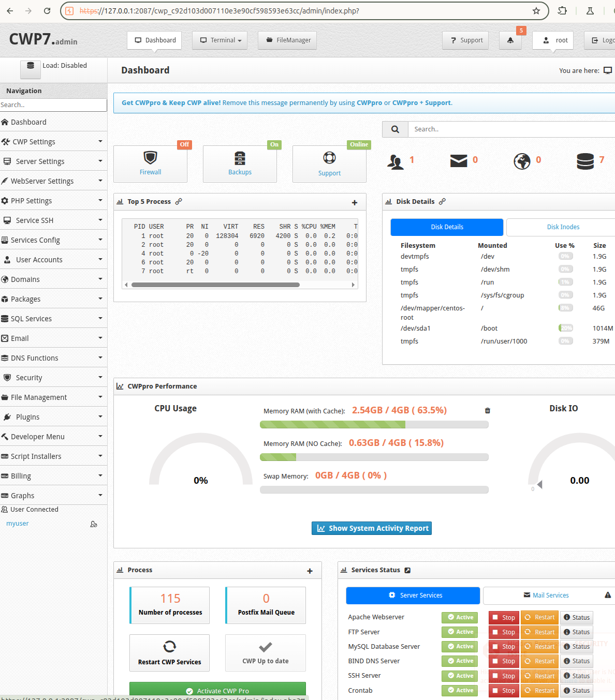Stop the Apache Webserver service
Image resolution: width=615 pixels, height=700 pixels.
pos(504,618)
